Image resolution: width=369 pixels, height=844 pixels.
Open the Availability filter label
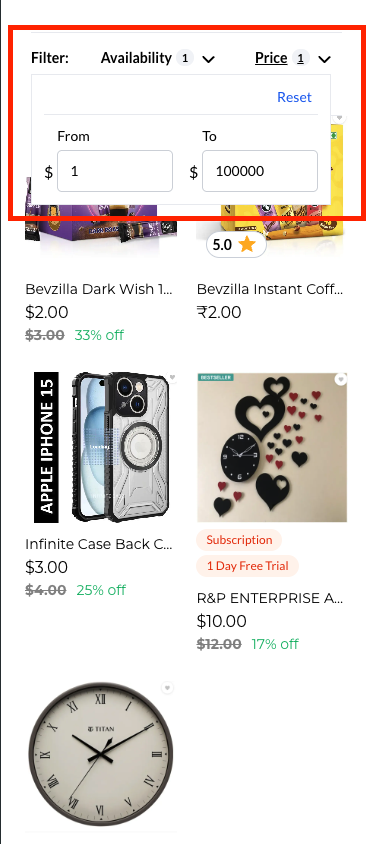coord(136,58)
